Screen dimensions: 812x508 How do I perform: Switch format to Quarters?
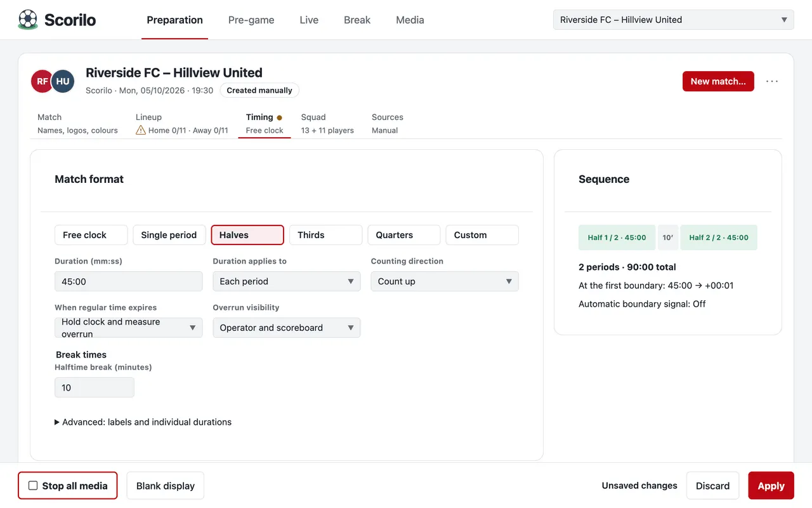click(404, 235)
